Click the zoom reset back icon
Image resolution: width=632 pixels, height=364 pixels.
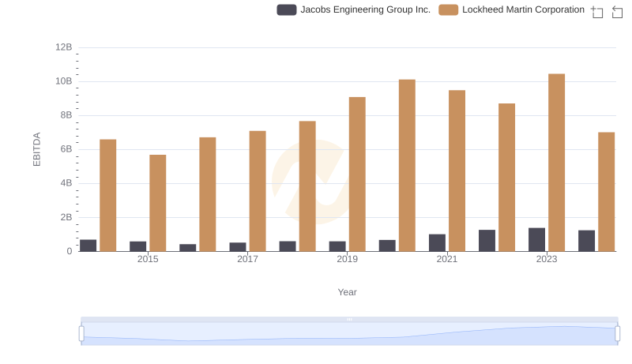point(617,12)
